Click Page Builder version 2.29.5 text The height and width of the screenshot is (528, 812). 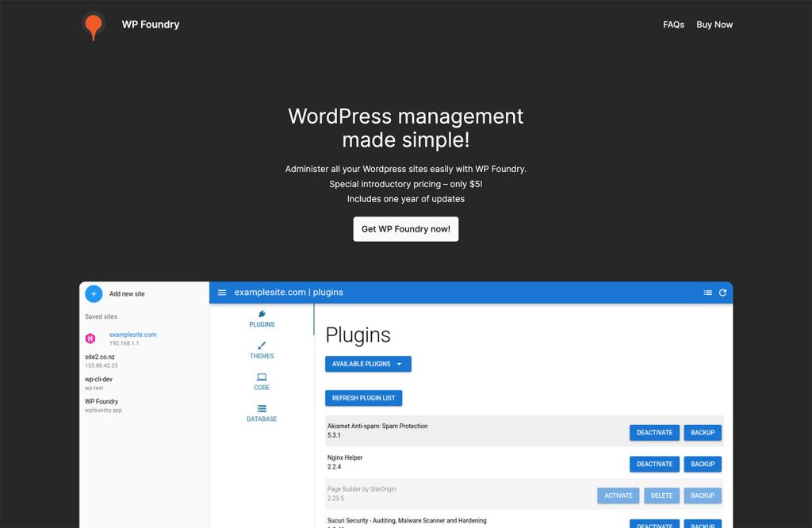pos(335,499)
